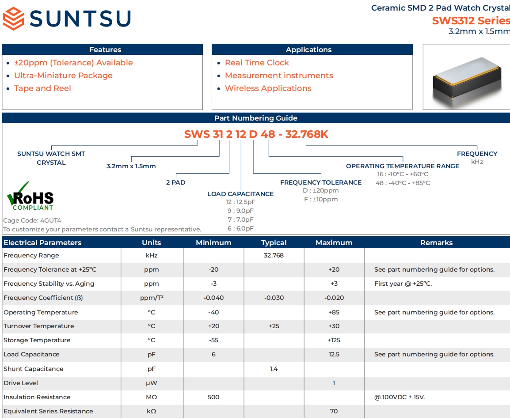Click the Electrical Parameters column header
This screenshot has height=420, width=510.
pyautogui.click(x=42, y=242)
